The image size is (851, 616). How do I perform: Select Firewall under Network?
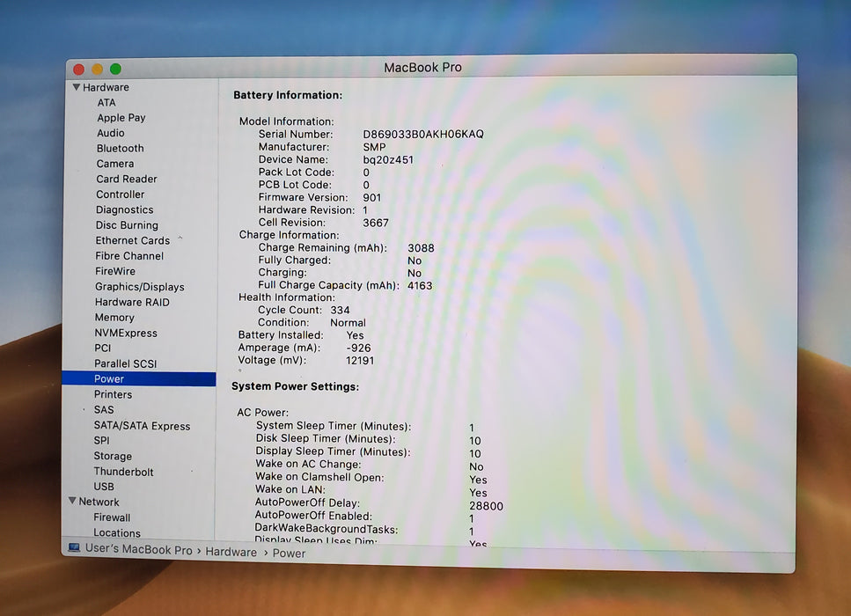(x=112, y=517)
